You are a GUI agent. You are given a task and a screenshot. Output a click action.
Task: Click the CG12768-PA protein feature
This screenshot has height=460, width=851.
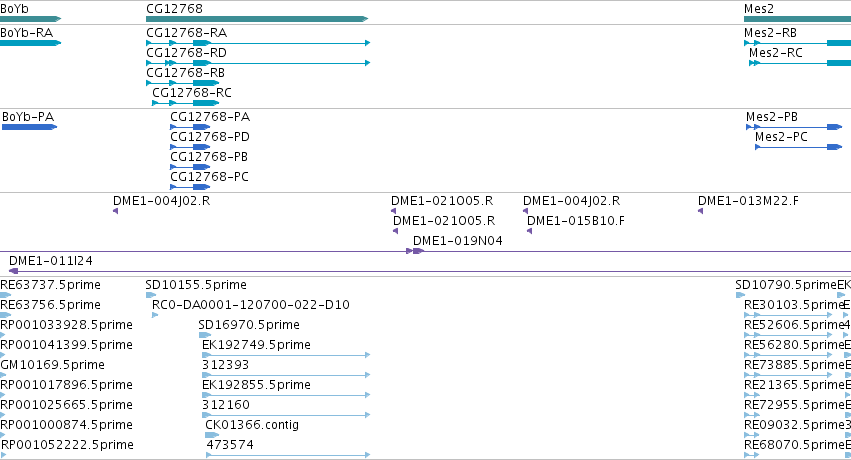(190, 127)
